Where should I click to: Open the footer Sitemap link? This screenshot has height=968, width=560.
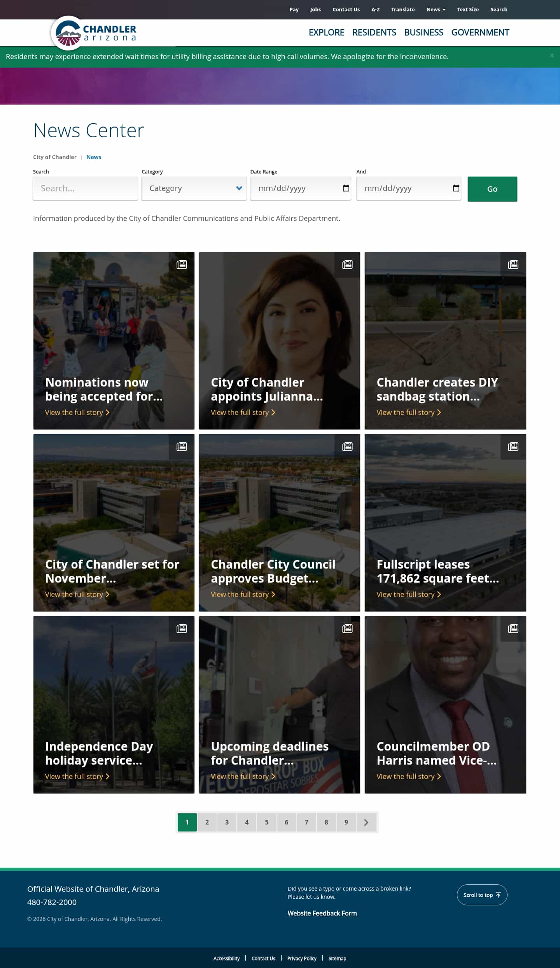point(337,958)
